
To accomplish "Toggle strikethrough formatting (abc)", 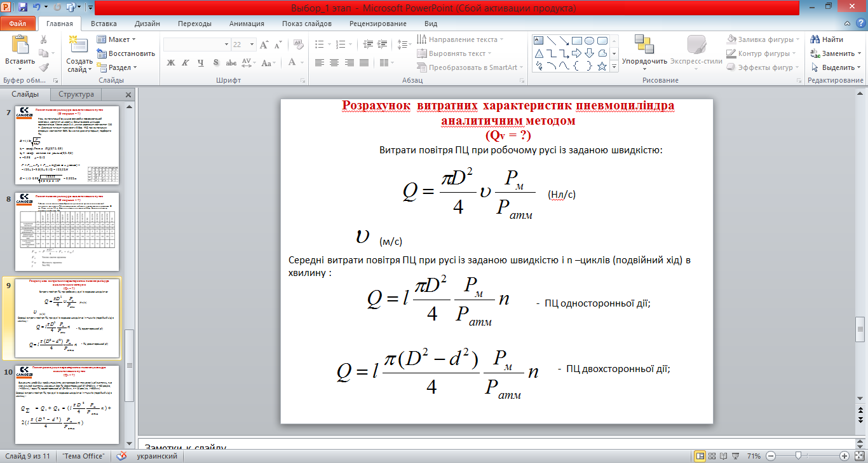I will click(x=232, y=62).
